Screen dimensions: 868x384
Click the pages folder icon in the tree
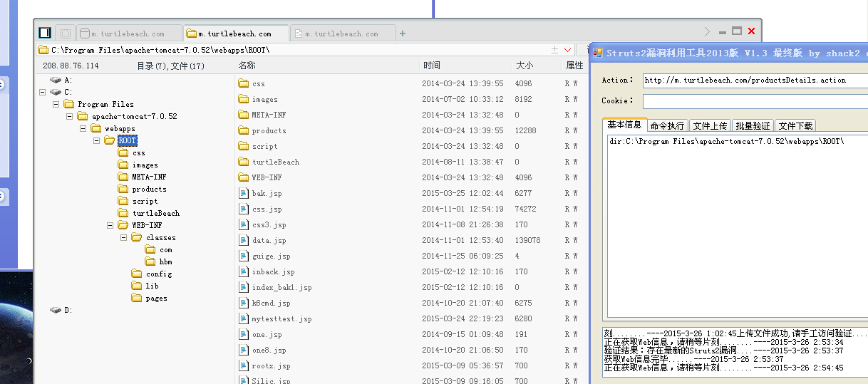[x=137, y=298]
